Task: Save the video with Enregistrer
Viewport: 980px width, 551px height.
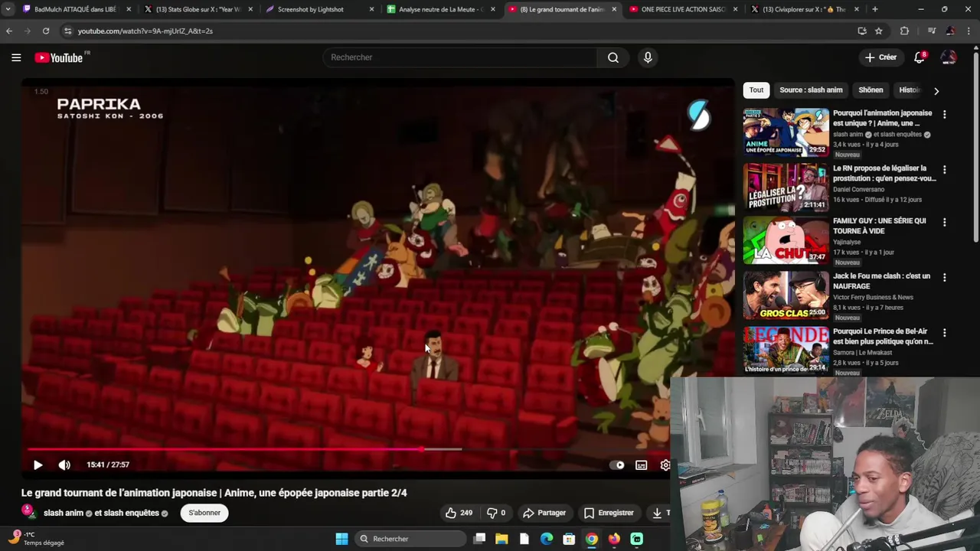Action: [x=609, y=513]
